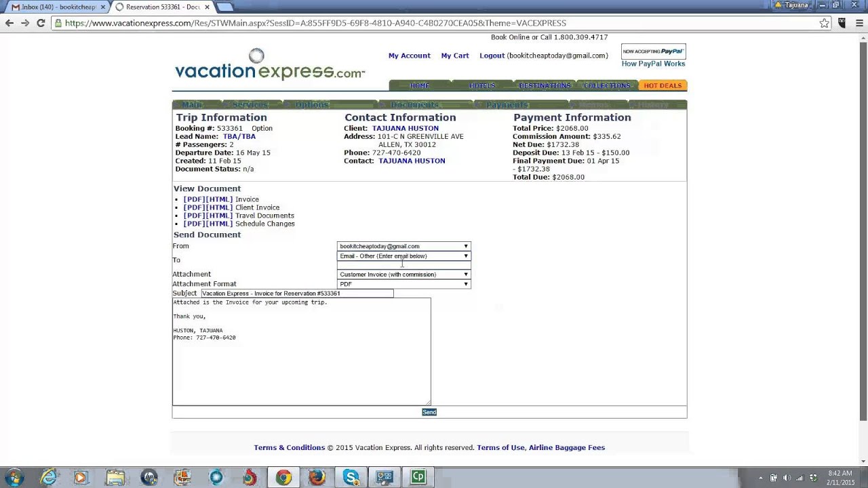Select the Reservation 533361 browser tab
The image size is (868, 488).
click(x=163, y=6)
